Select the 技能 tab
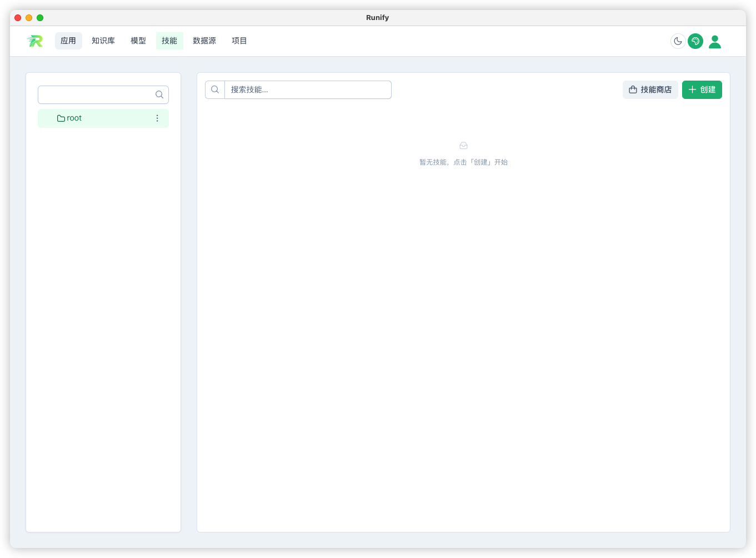 (169, 41)
